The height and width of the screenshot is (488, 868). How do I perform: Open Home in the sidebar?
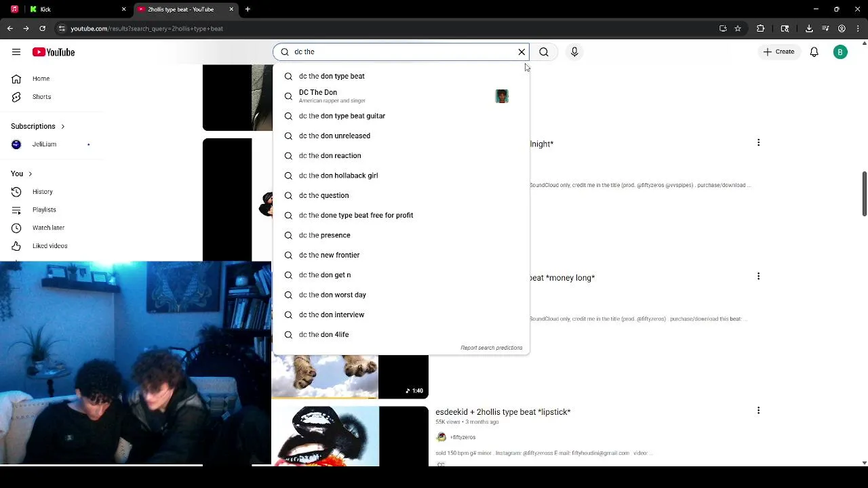coord(41,79)
